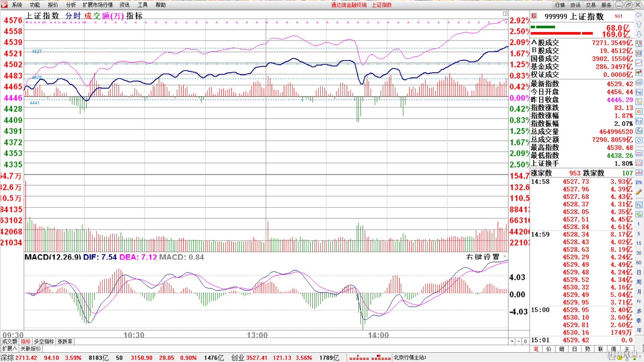Click the back arrow icon in right sidebar
The image size is (644, 362).
coord(639,15)
